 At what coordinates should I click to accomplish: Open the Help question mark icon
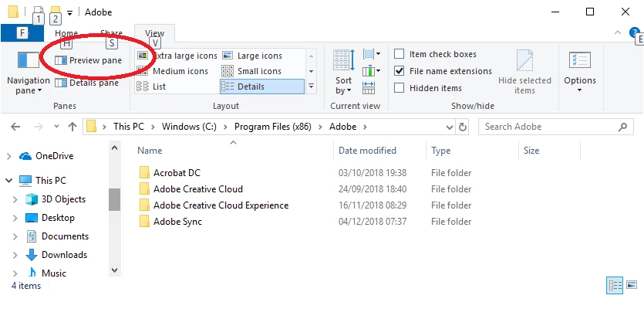click(x=635, y=32)
